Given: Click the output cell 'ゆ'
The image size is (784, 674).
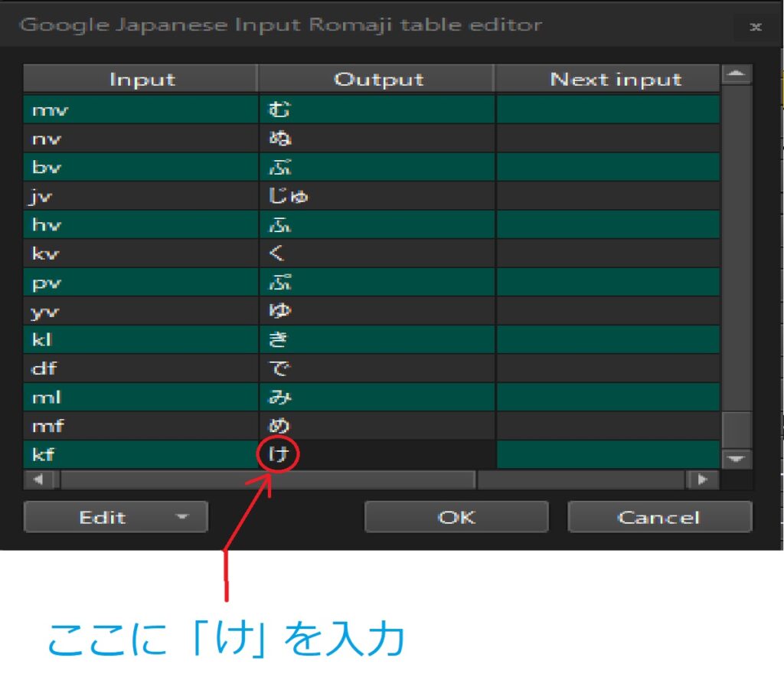Looking at the screenshot, I should [x=377, y=311].
